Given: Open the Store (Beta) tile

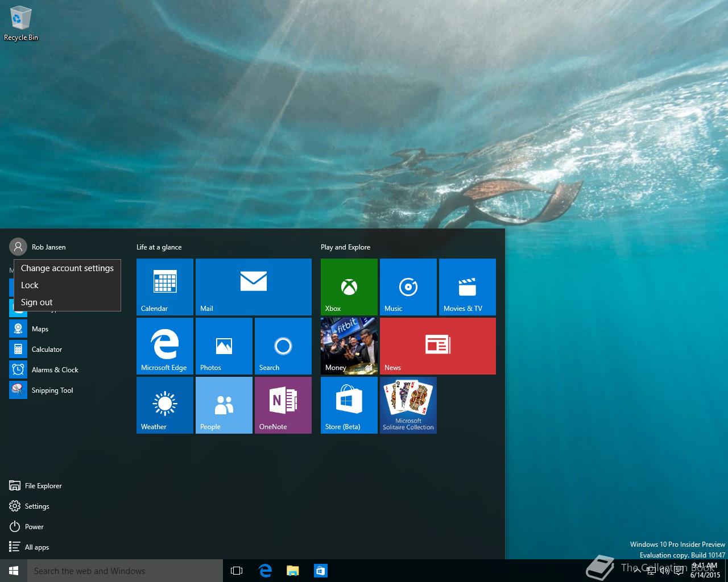Looking at the screenshot, I should [349, 405].
